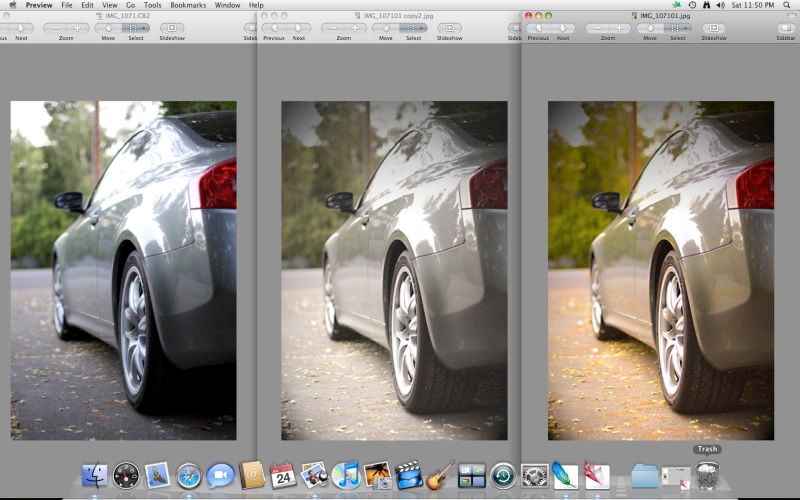Open Spotlight search magnifier
The height and width of the screenshot is (500, 800).
tap(787, 5)
